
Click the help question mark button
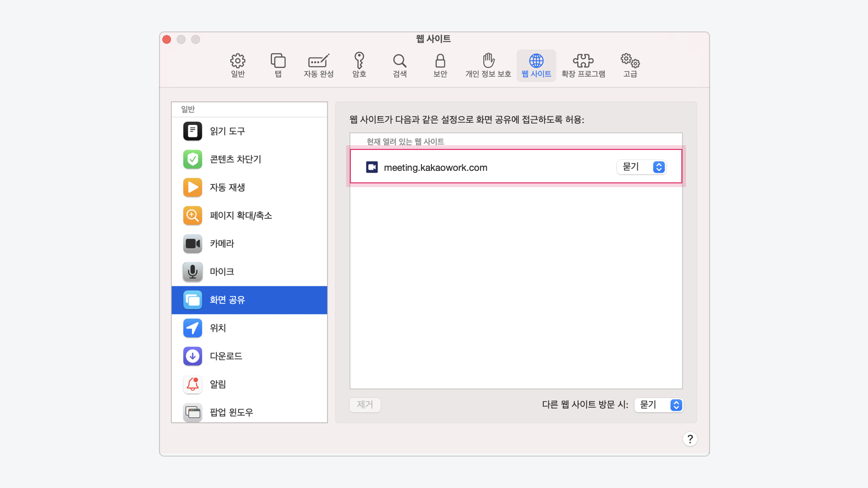coord(690,439)
